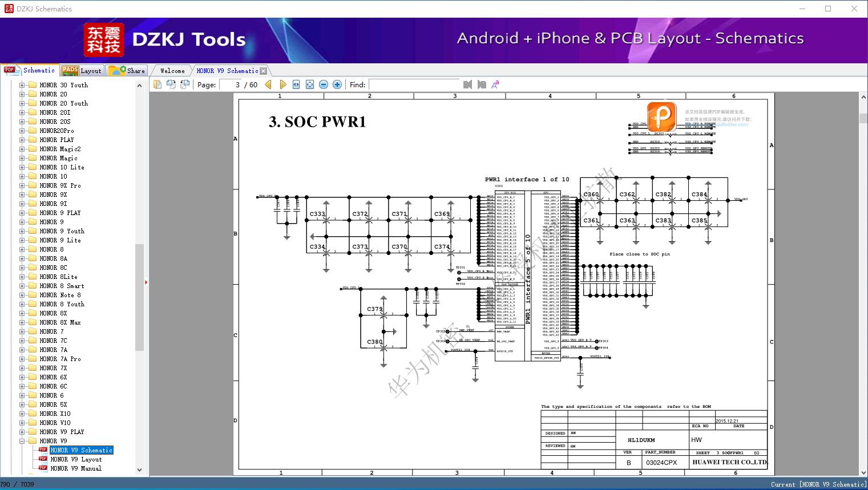Expand the HONOR 5X folder
Viewport: 868px width, 490px height.
pyautogui.click(x=22, y=404)
